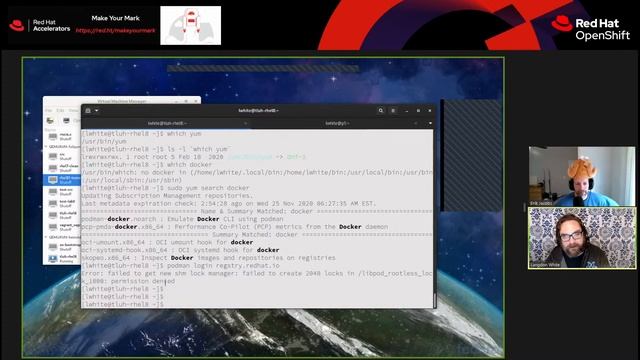The image size is (640, 360).
Task: Minimize the Virtual Machine Manager window
Action: pos(177,101)
